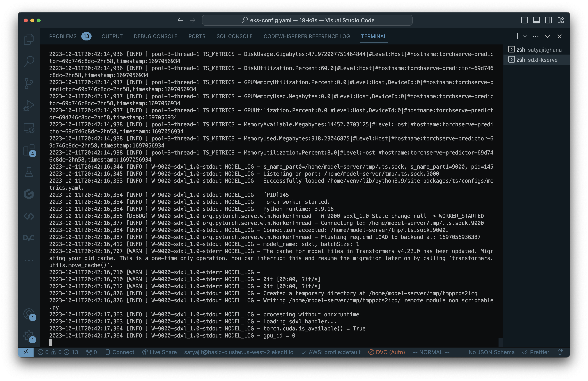Open Source Control view

point(29,83)
